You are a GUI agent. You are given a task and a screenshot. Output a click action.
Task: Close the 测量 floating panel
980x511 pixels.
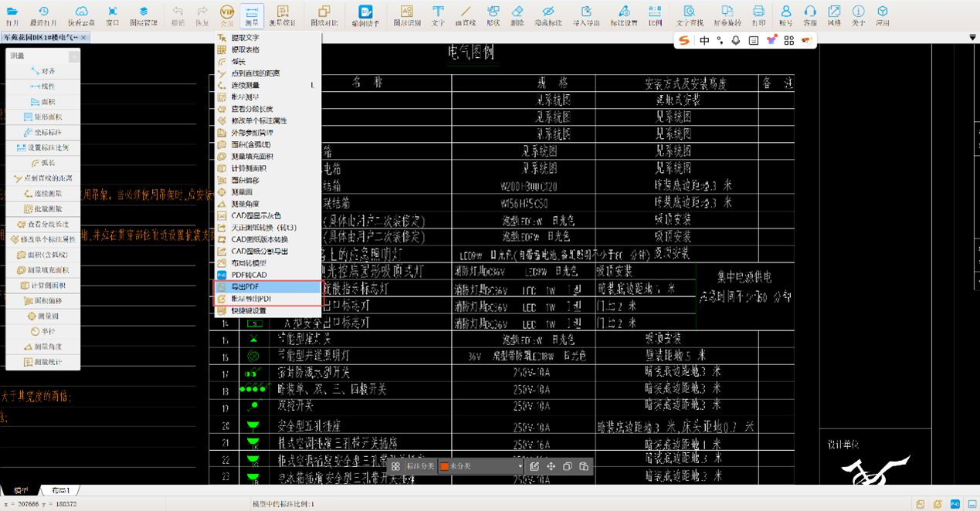click(74, 56)
